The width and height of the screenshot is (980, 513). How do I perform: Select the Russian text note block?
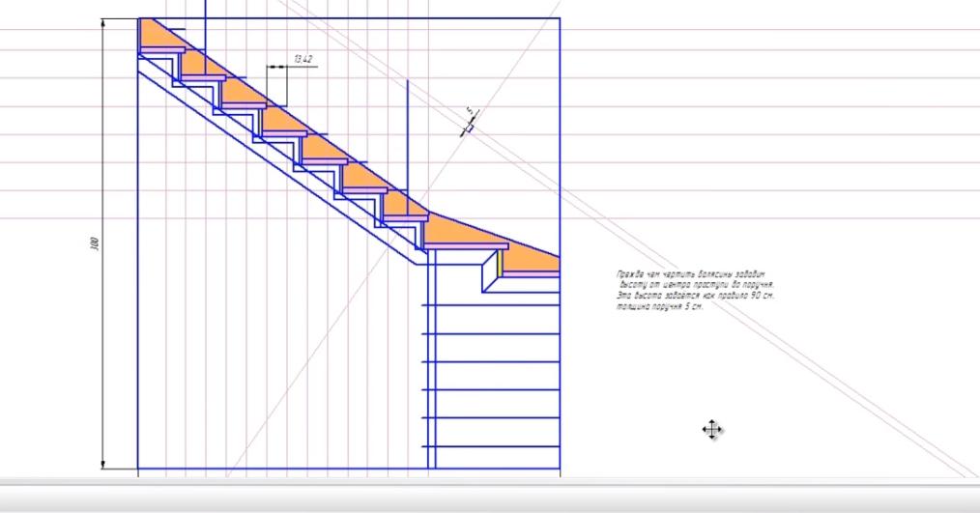pos(695,291)
